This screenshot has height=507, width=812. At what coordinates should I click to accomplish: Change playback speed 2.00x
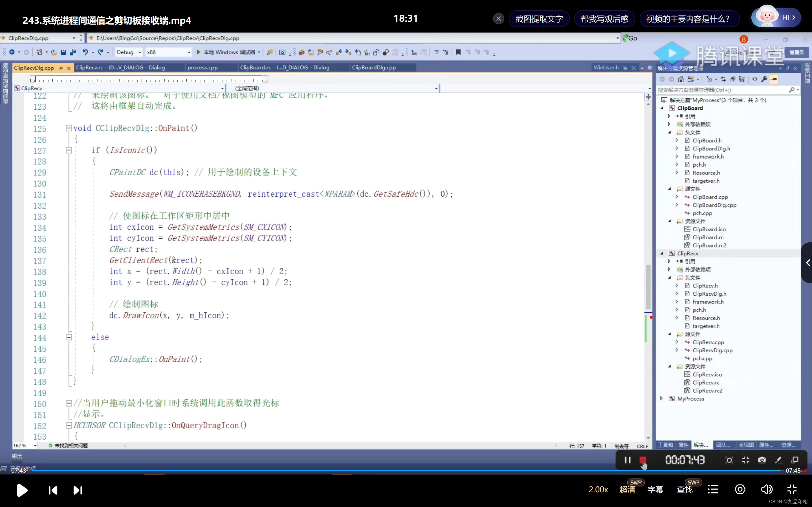pyautogui.click(x=598, y=490)
